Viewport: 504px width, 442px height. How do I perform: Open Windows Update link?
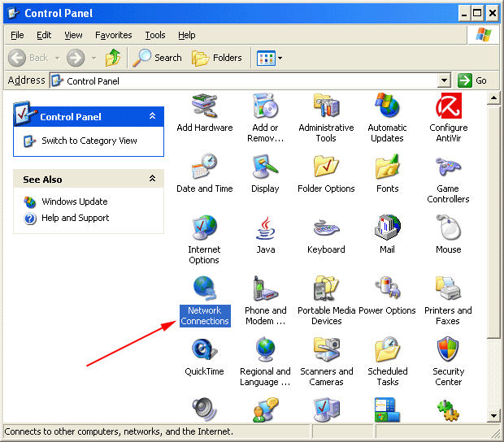tap(75, 201)
